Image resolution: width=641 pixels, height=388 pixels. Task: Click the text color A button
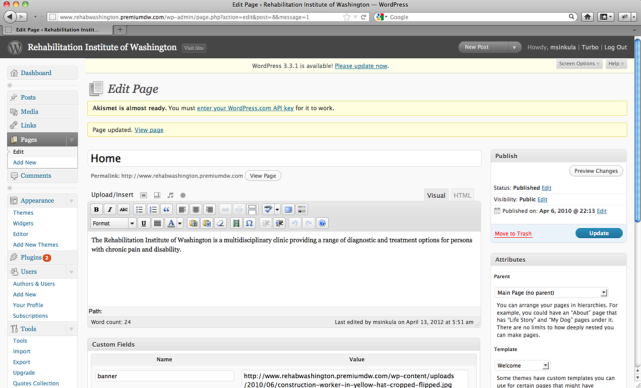tap(171, 223)
